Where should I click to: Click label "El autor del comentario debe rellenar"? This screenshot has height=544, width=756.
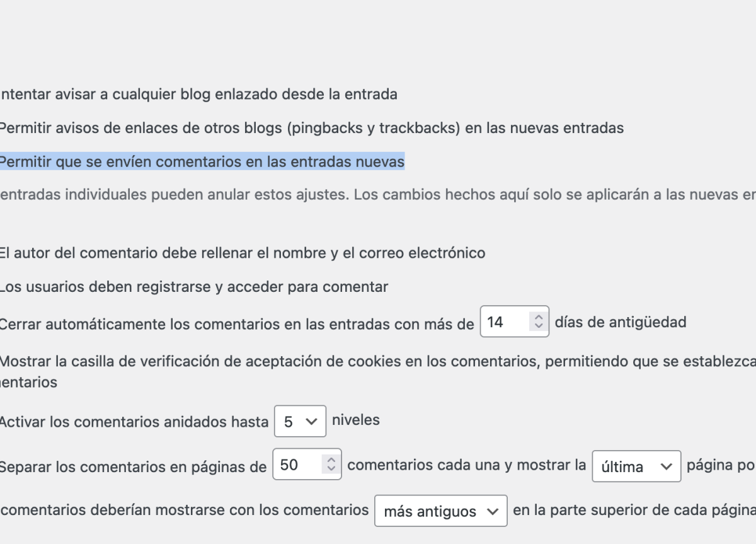[242, 253]
